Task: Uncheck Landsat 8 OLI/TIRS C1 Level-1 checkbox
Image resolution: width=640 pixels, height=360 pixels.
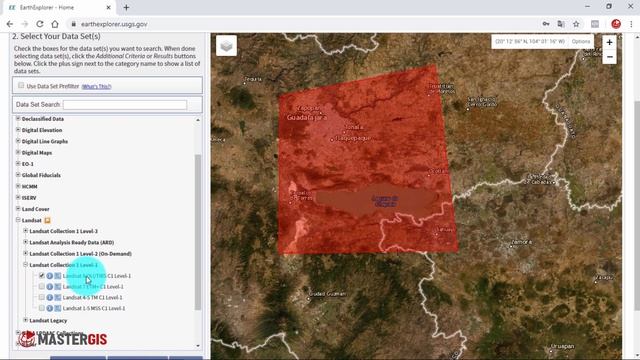Action: 42,276
